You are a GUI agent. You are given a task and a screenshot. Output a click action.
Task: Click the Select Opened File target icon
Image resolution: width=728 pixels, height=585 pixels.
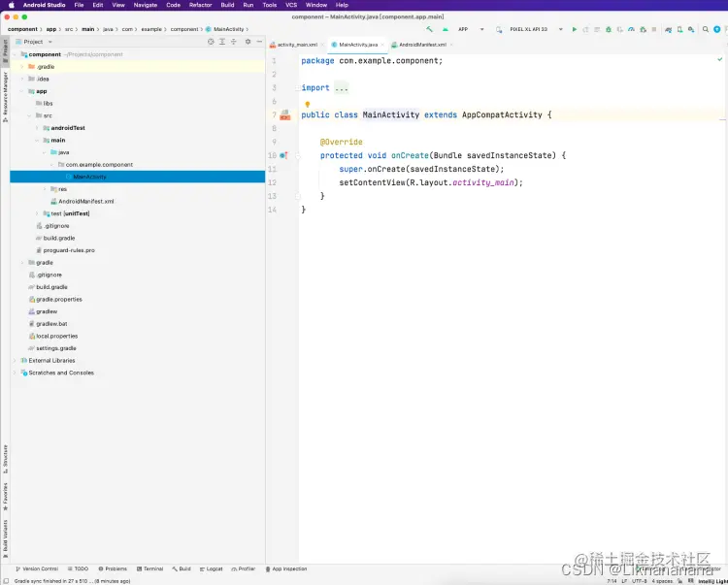pyautogui.click(x=211, y=42)
